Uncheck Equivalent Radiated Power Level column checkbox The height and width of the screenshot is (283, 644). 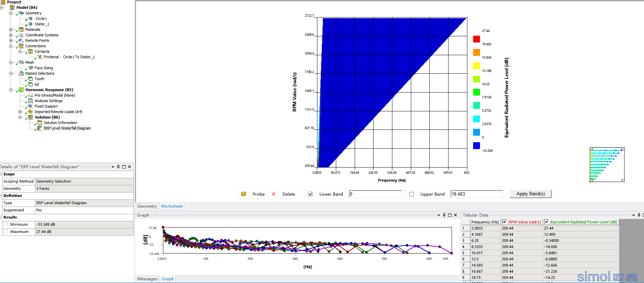[546, 222]
